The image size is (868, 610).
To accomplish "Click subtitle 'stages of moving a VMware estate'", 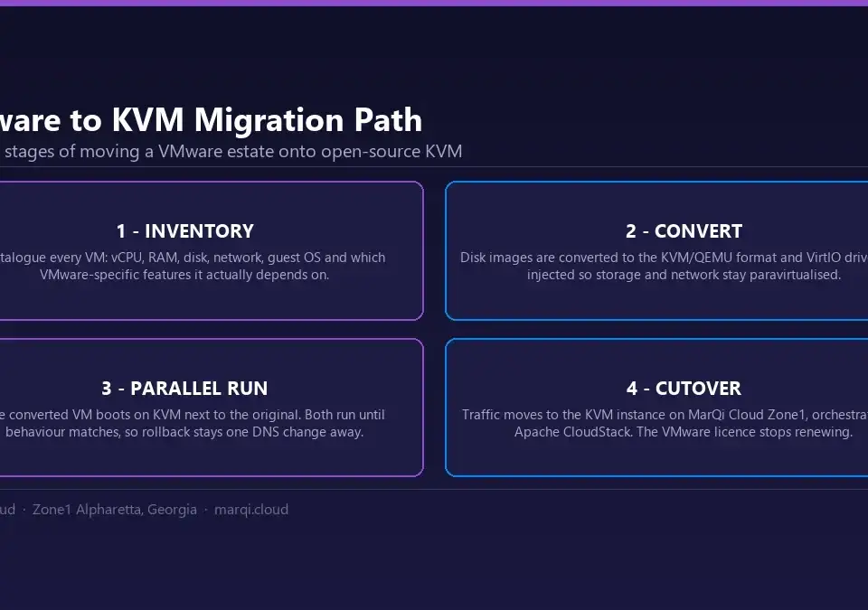I will point(137,151).
